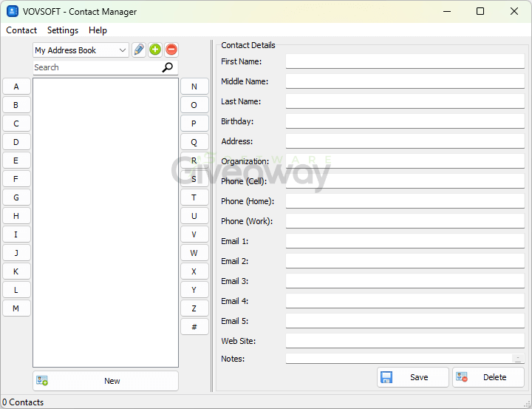
Task: Open the Contact menu
Action: click(21, 30)
